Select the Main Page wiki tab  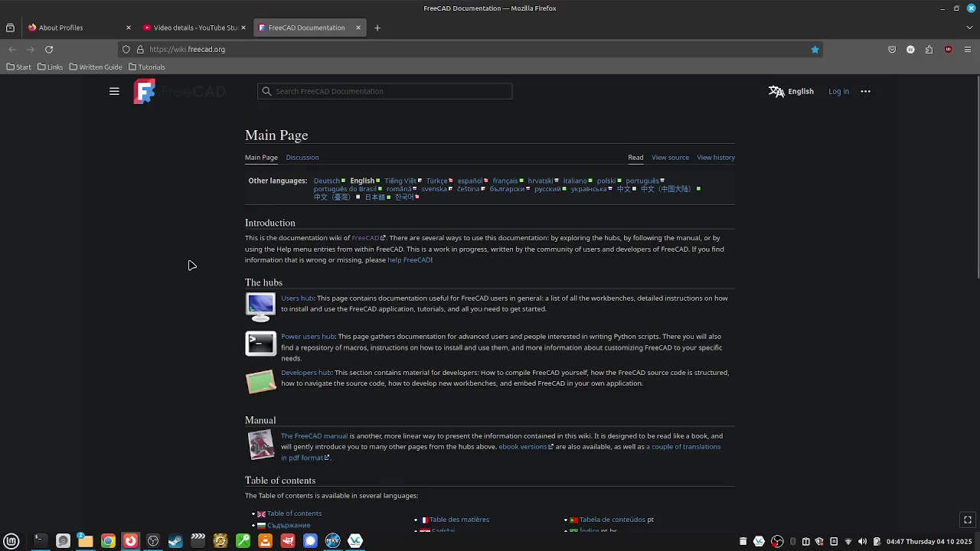point(261,157)
